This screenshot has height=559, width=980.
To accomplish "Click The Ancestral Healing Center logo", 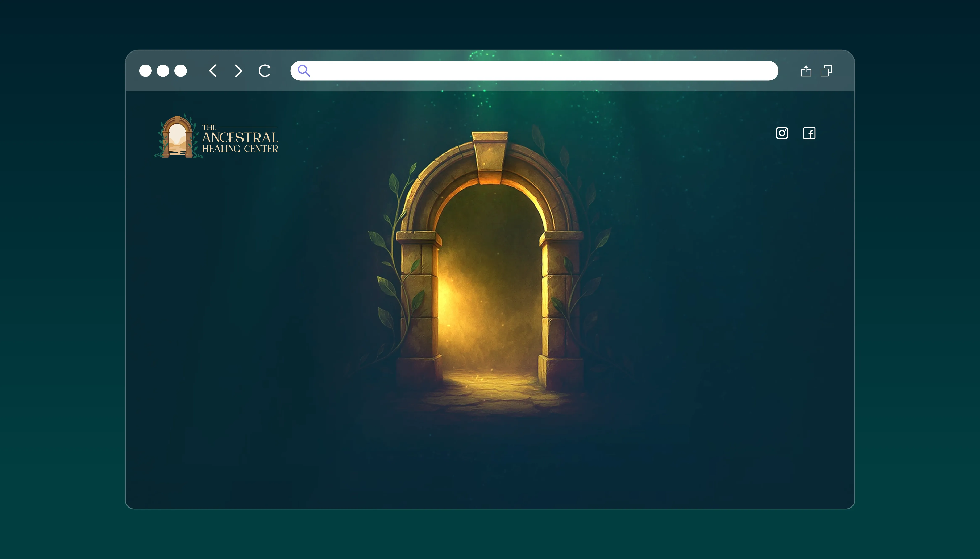I will pyautogui.click(x=216, y=136).
